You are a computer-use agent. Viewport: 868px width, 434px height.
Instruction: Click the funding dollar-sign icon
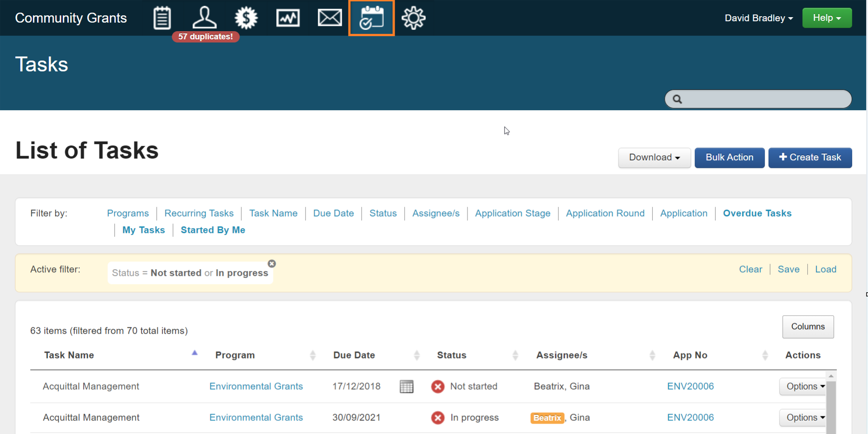(246, 18)
